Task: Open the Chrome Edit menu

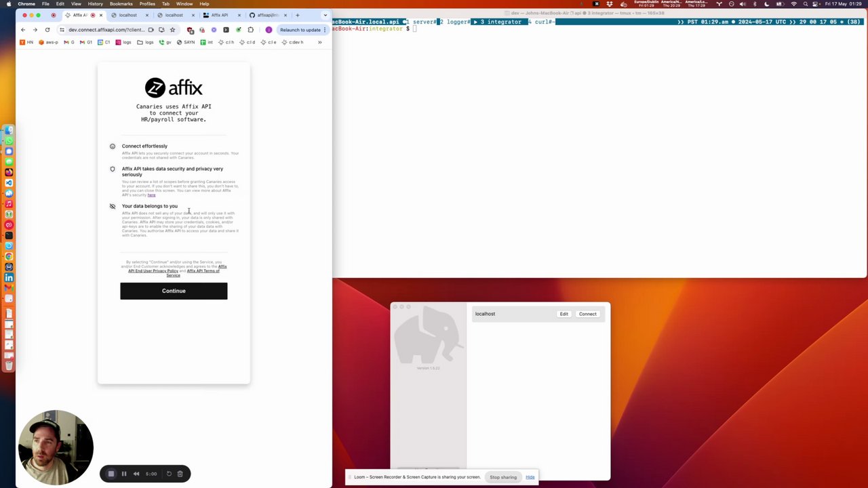Action: pos(60,4)
